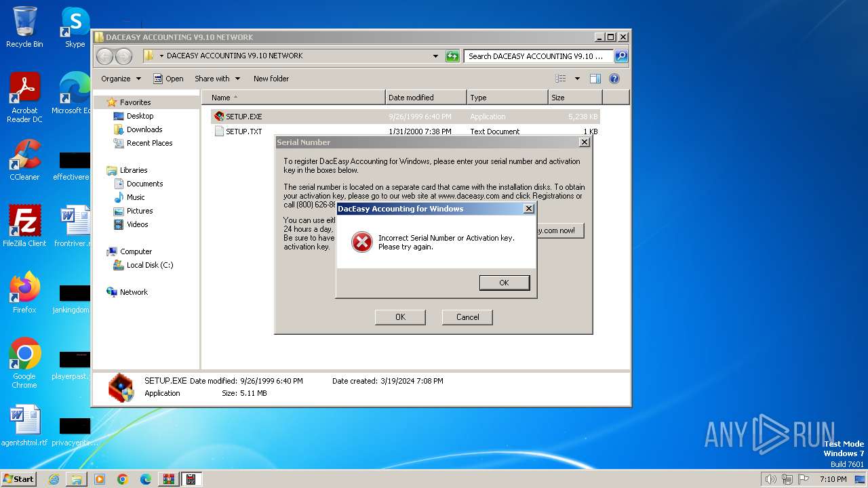
Task: Select SETUP.TXT file in Explorer
Action: [x=406, y=131]
